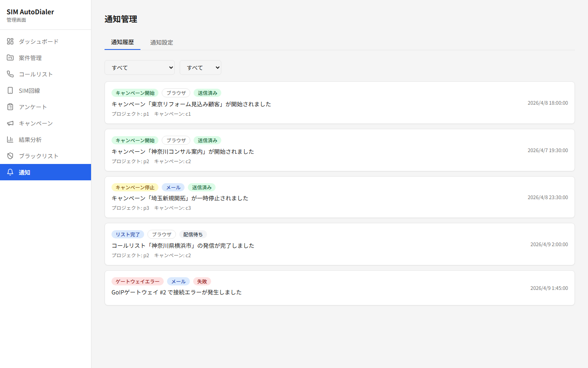Click 送信済み badge on 東京リフォーム notification

coord(207,93)
